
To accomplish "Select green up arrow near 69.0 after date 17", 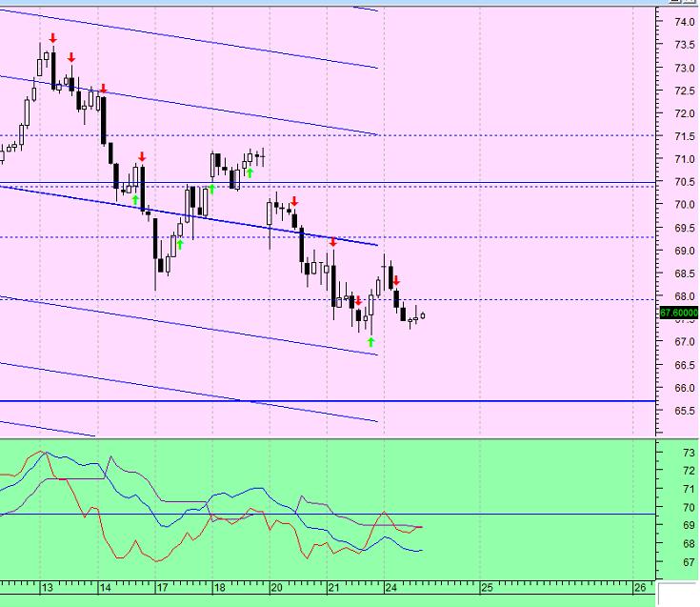I will click(x=179, y=243).
